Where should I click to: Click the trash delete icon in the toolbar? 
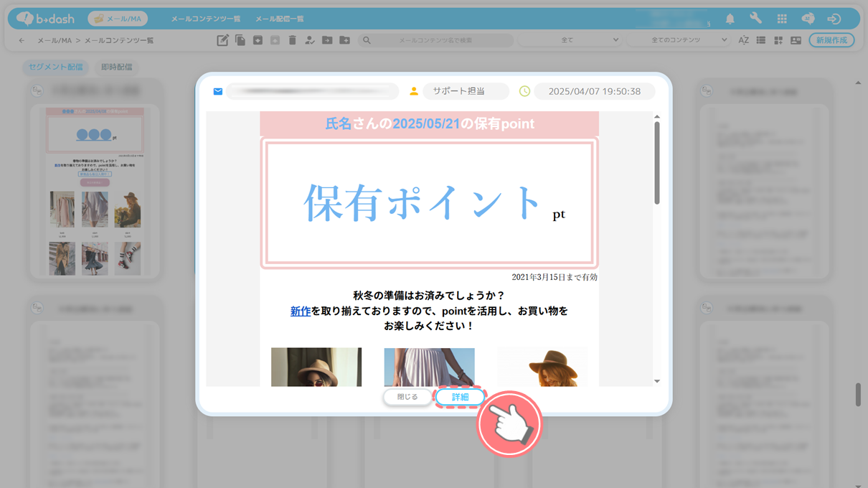292,40
